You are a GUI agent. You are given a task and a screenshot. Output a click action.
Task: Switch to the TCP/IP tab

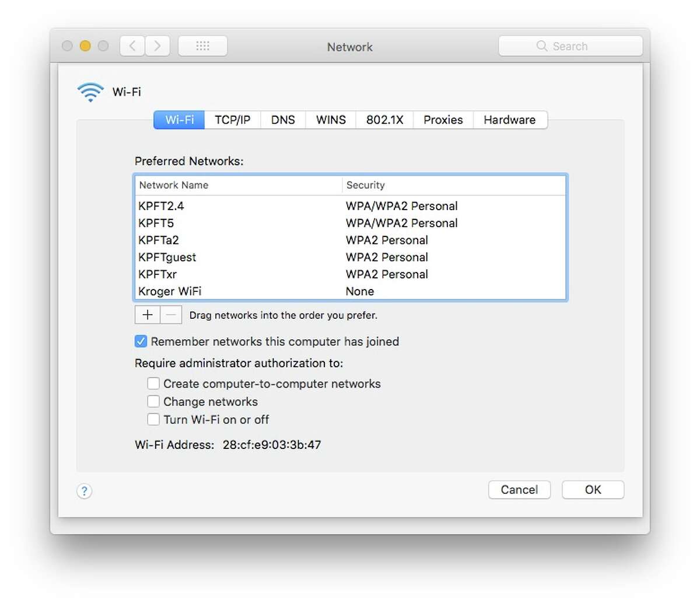[x=233, y=120]
